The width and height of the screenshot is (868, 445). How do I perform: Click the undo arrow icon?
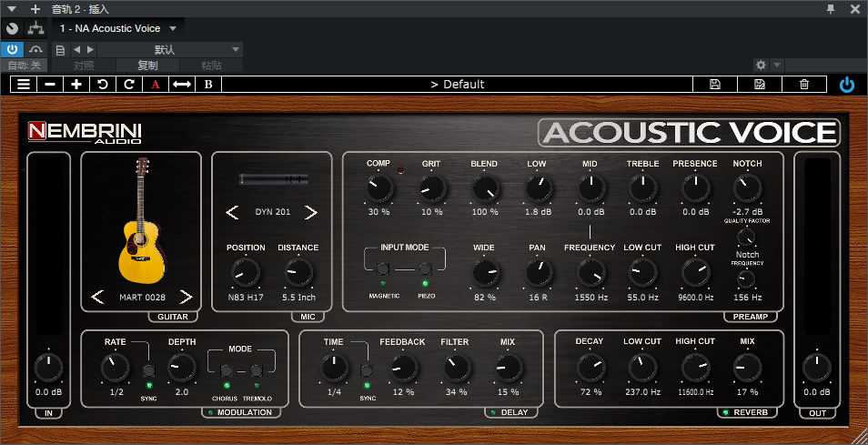pos(103,84)
